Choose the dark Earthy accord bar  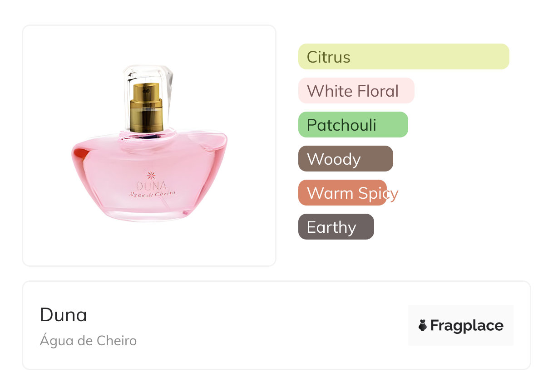point(336,227)
